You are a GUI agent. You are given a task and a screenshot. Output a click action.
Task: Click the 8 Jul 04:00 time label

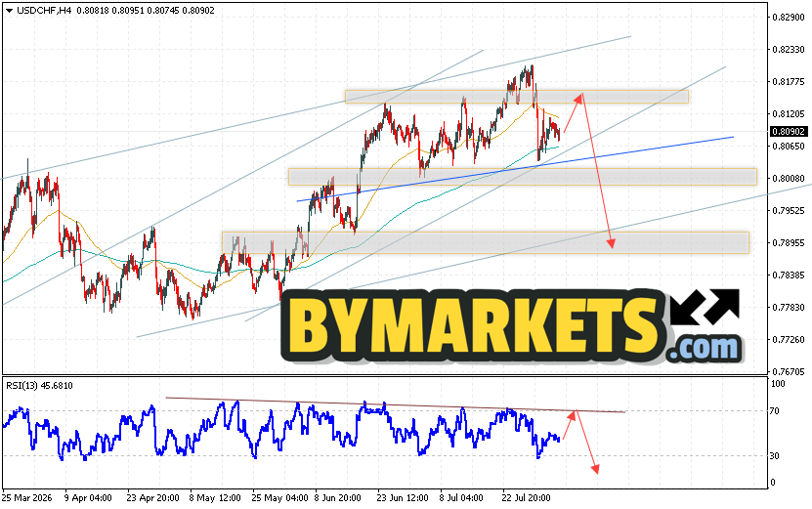tap(461, 498)
